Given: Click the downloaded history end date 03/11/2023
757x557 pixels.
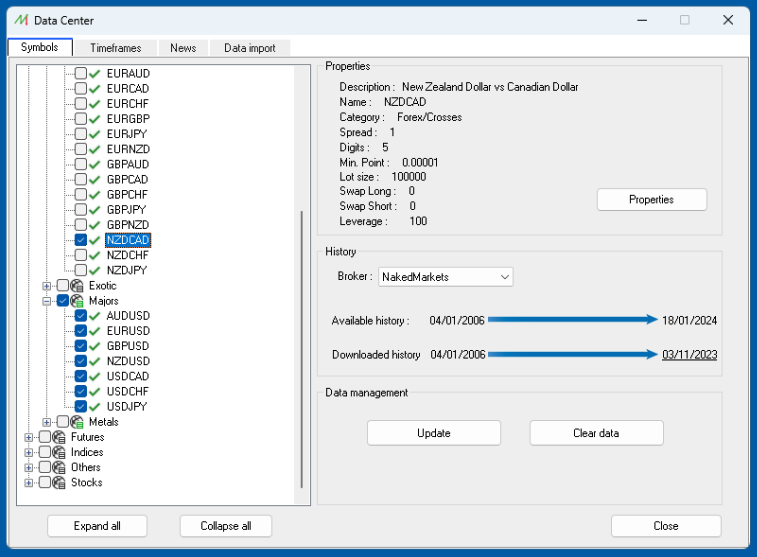Looking at the screenshot, I should click(689, 355).
